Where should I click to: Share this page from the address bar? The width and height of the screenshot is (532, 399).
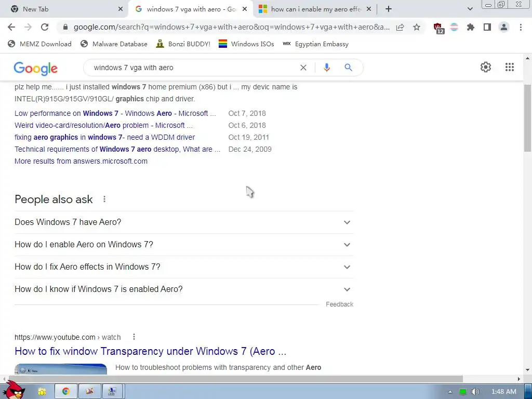[x=400, y=27]
